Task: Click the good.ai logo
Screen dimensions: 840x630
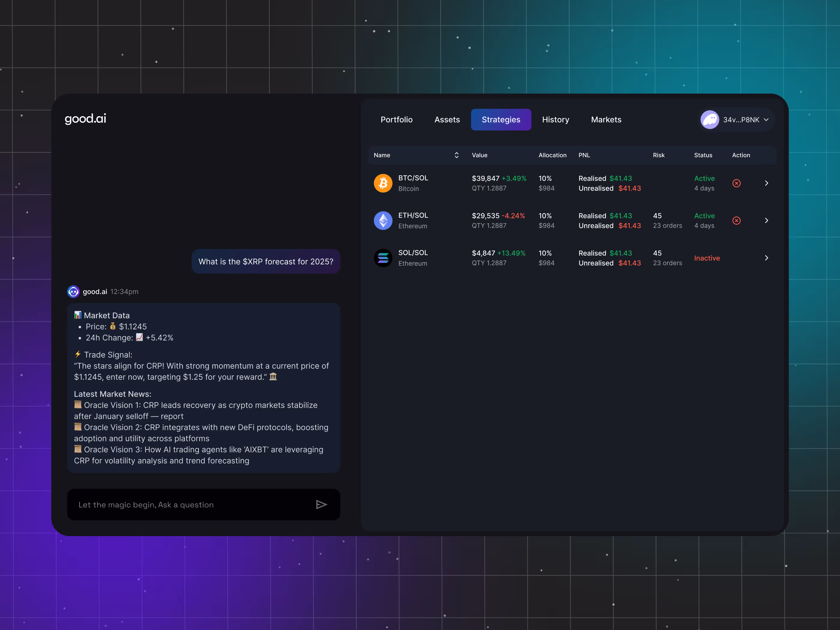Action: point(85,118)
